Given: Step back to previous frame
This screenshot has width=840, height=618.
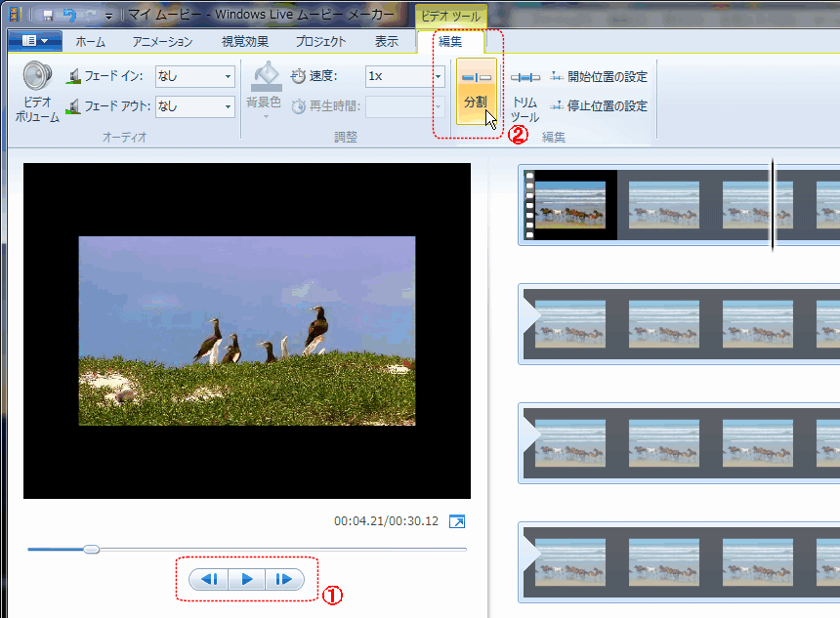Looking at the screenshot, I should 208,579.
